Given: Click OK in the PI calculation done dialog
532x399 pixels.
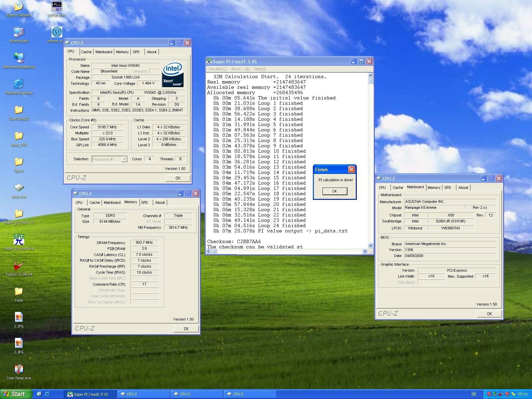Looking at the screenshot, I should 334,191.
